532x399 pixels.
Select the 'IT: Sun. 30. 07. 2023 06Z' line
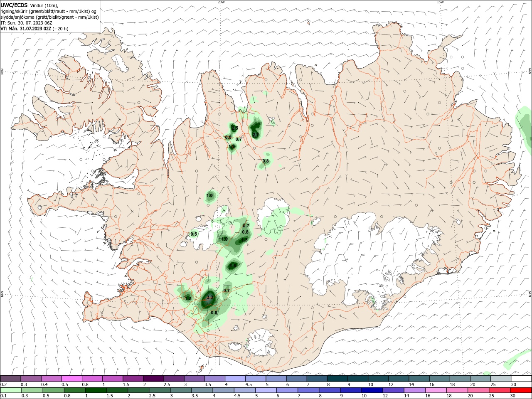(x=27, y=23)
